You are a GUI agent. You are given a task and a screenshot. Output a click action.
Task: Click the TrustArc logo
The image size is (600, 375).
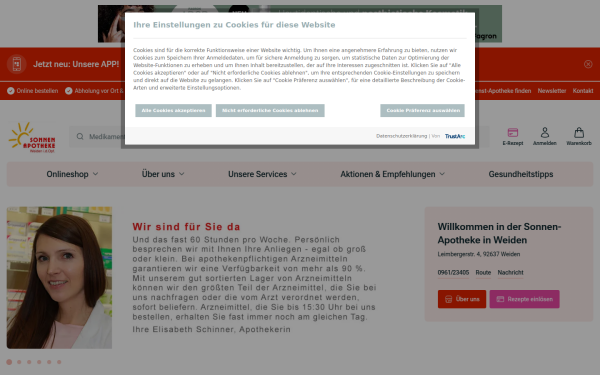click(x=455, y=136)
